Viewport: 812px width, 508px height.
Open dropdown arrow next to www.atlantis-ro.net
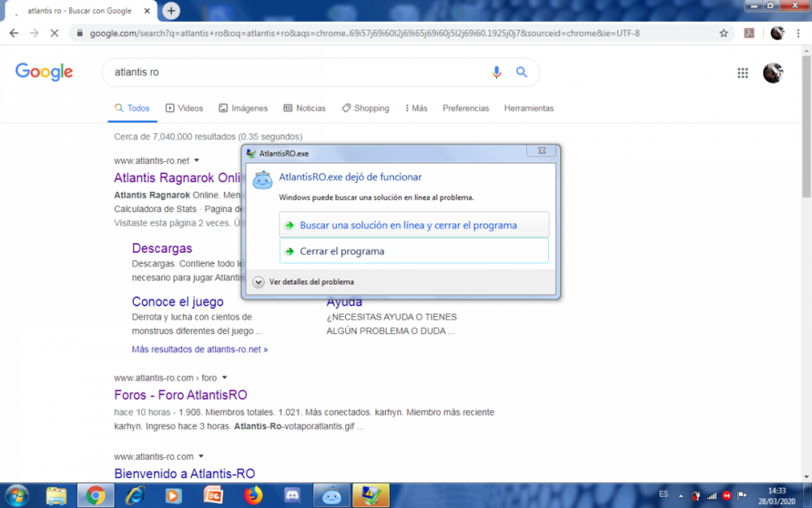(197, 161)
